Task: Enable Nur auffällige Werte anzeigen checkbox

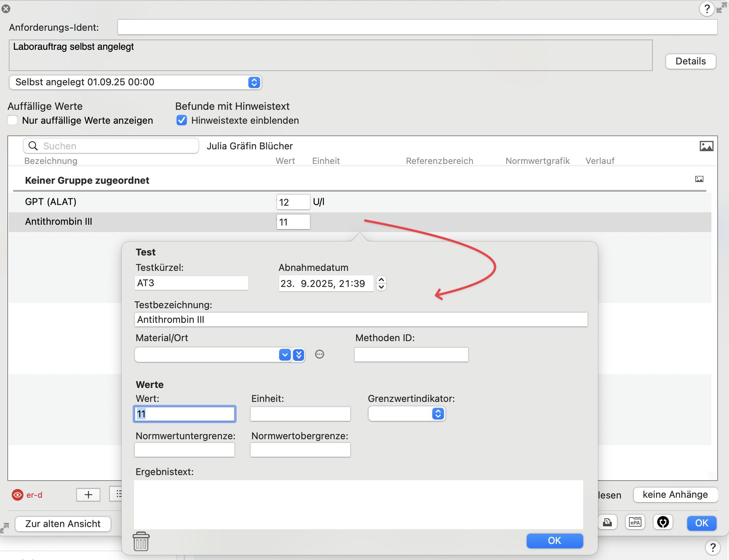Action: point(13,120)
